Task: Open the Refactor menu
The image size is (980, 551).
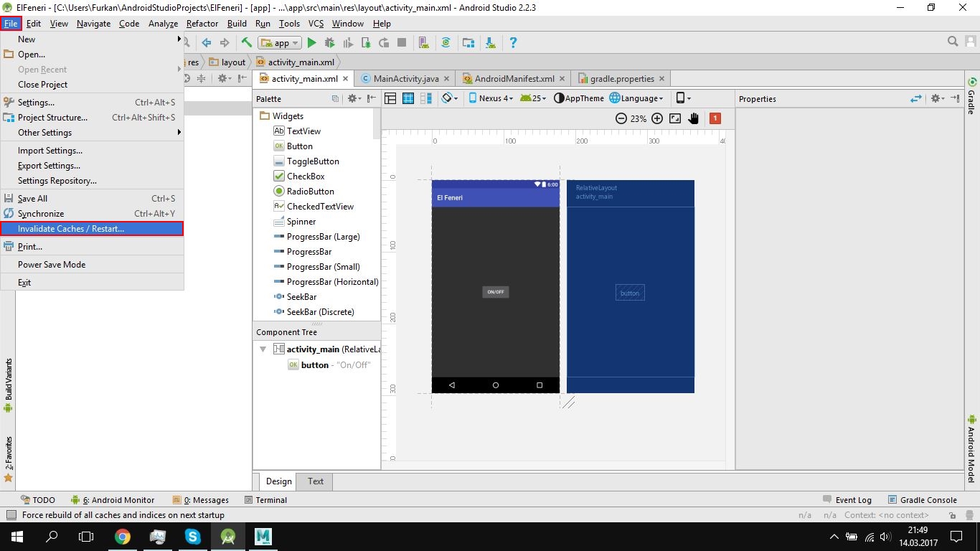Action: click(202, 23)
